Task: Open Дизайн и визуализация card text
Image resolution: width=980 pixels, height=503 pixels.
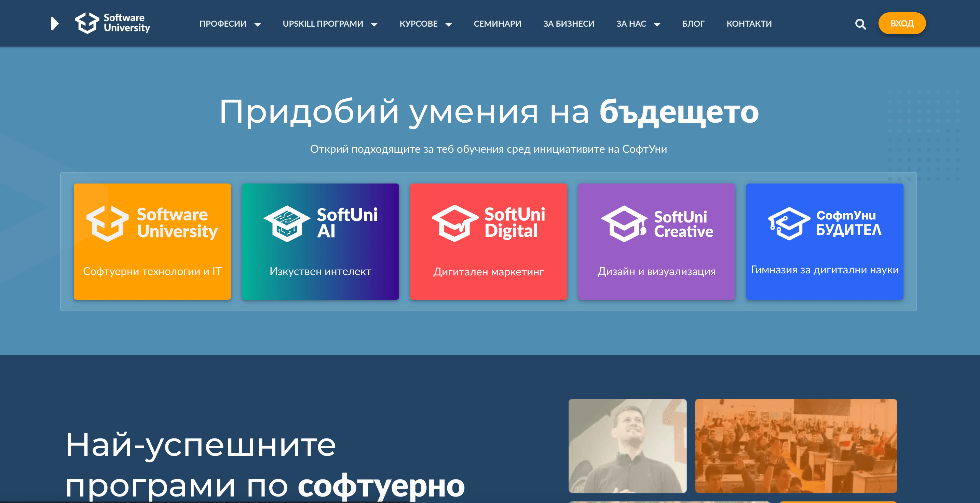Action: (656, 271)
